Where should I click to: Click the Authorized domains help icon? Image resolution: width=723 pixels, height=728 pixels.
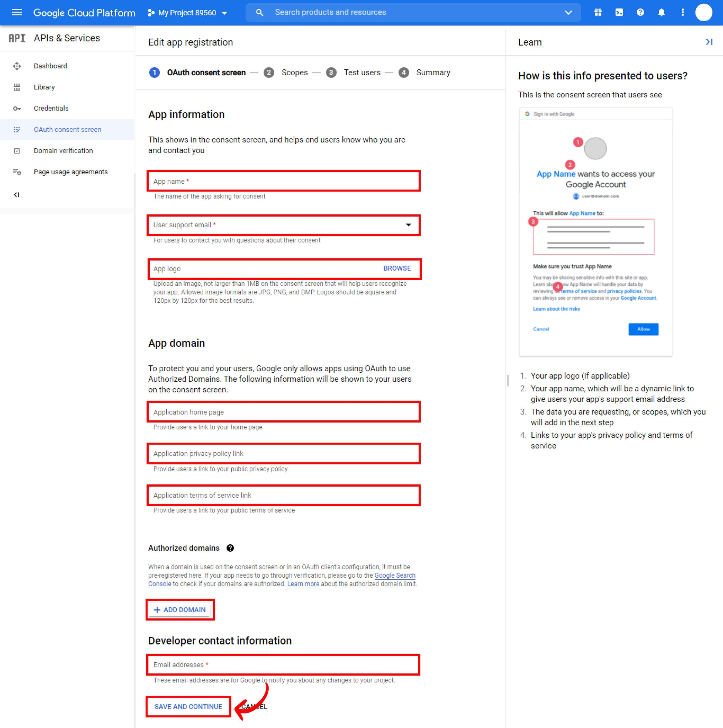(x=230, y=548)
